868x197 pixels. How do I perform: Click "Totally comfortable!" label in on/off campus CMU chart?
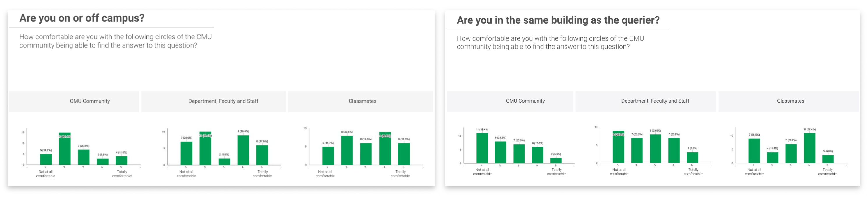(122, 174)
